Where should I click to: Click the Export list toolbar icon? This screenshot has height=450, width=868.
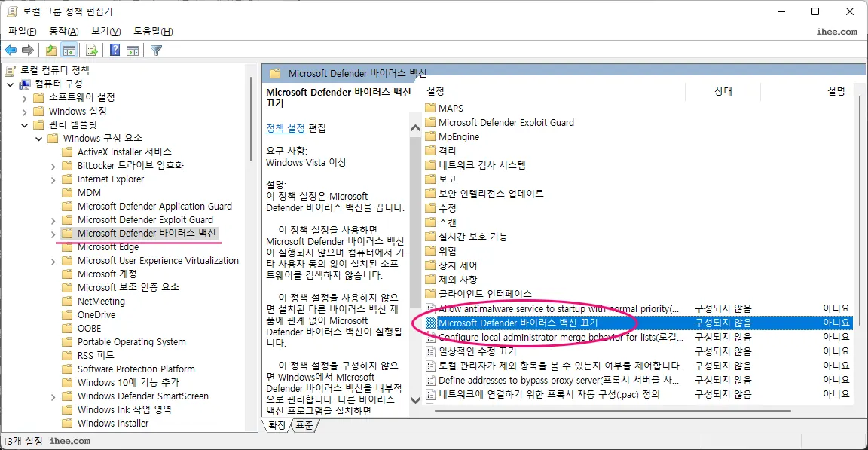(91, 51)
